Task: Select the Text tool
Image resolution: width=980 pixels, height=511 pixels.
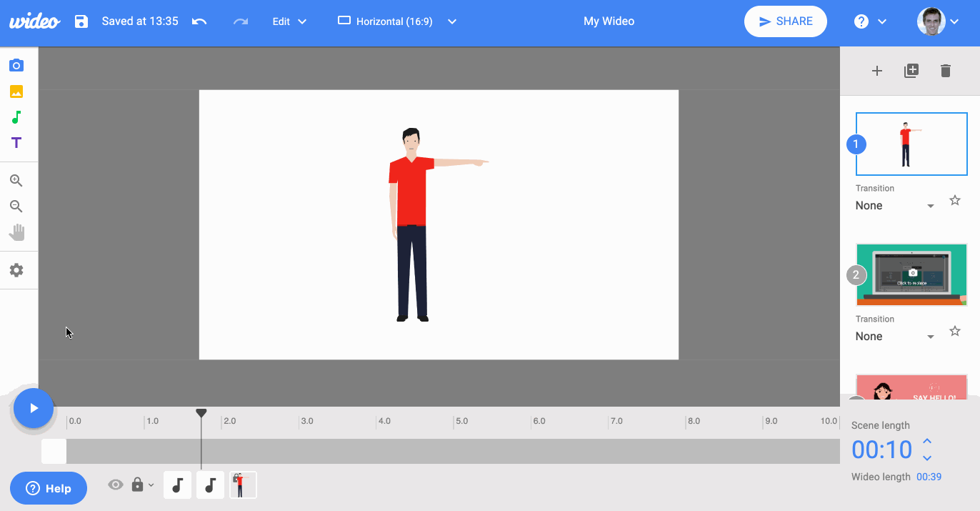Action: point(16,143)
